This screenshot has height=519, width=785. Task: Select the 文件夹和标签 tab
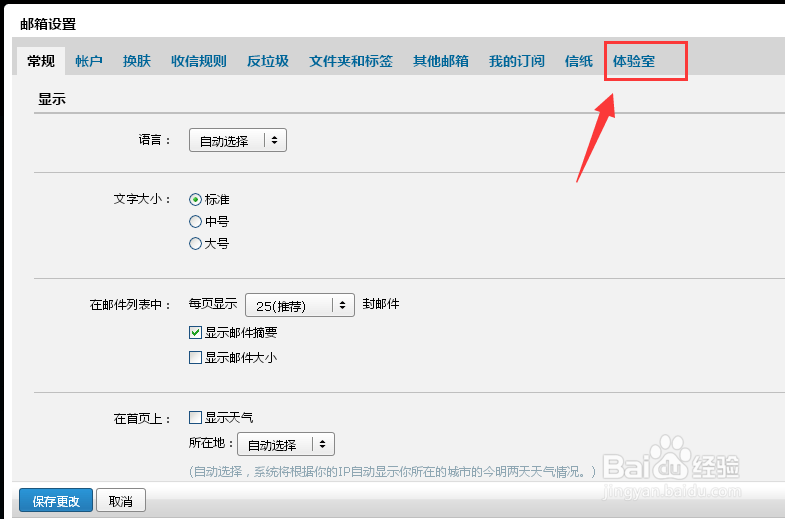click(x=351, y=61)
